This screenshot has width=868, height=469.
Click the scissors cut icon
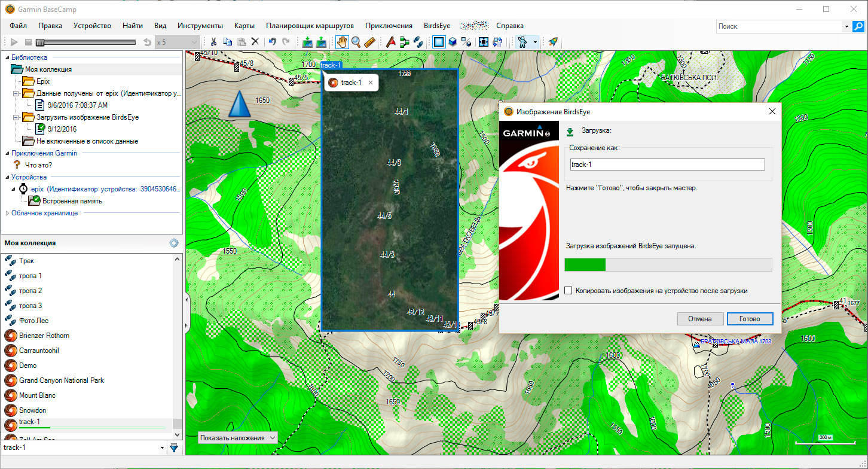[x=212, y=42]
